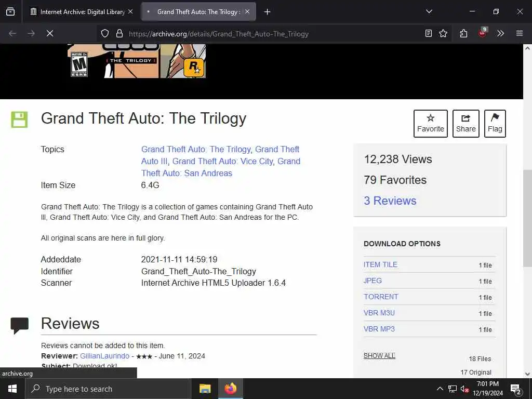Screen dimensions: 532x399
Task: Close the Internet Archive: Digital Library tab
Action: point(130,11)
